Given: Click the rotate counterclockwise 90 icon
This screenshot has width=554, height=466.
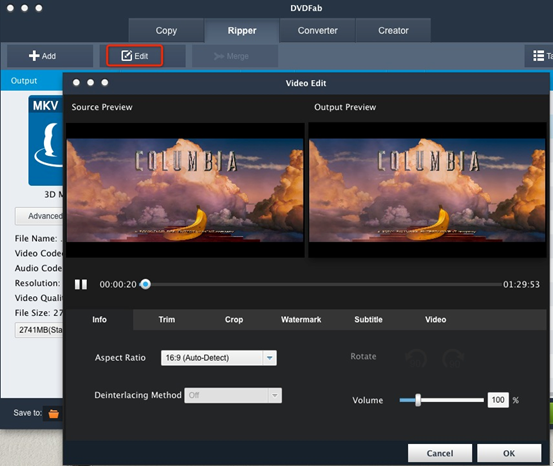Looking at the screenshot, I should point(417,358).
